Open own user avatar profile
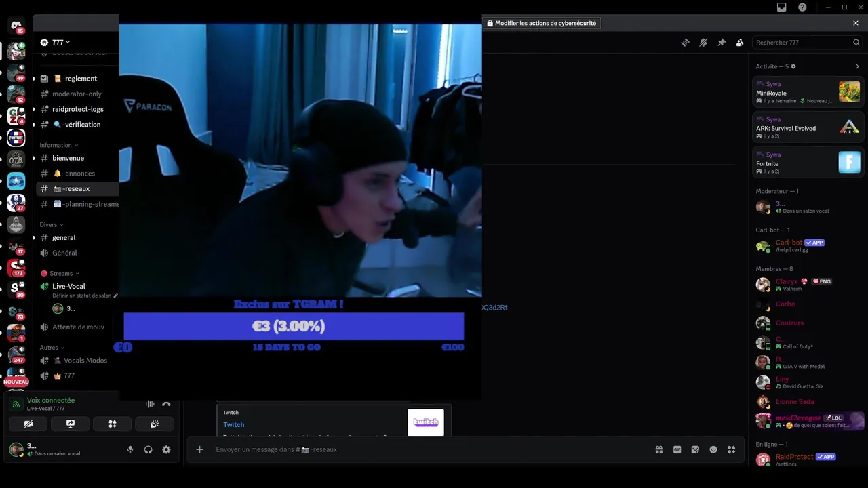 (x=15, y=449)
